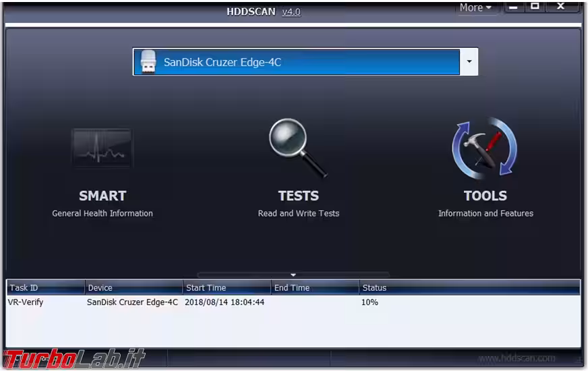Viewport: 588px width, 371px height.
Task: Click the 10% status progress value
Action: tap(370, 302)
